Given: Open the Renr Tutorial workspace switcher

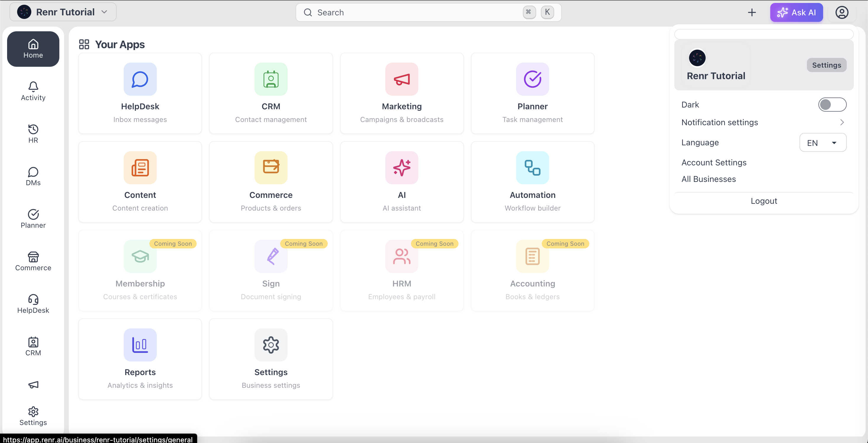Looking at the screenshot, I should pyautogui.click(x=63, y=12).
